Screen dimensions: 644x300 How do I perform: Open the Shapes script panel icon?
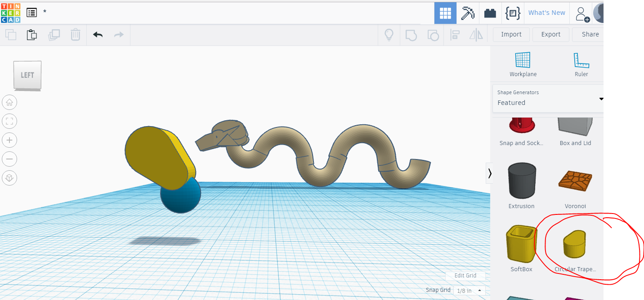click(513, 13)
